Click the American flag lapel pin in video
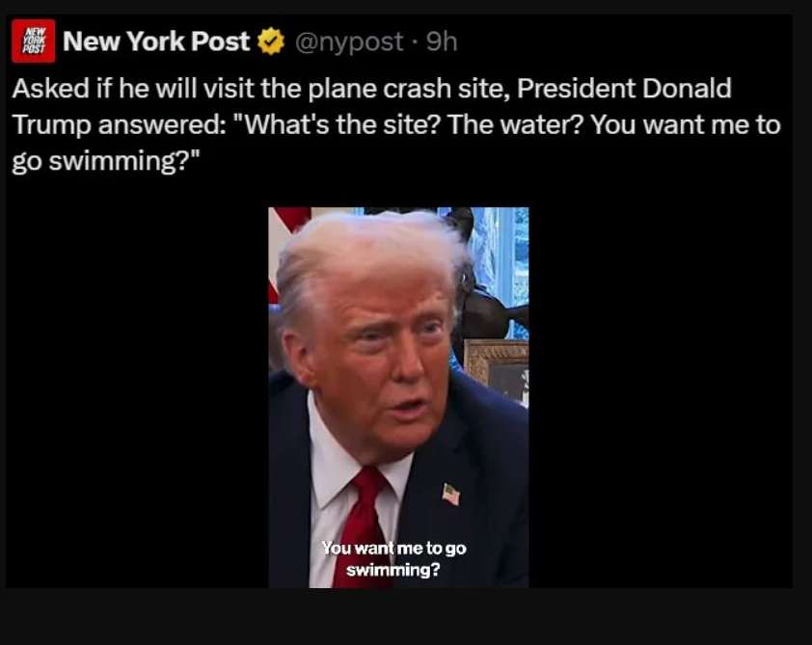 click(x=450, y=495)
